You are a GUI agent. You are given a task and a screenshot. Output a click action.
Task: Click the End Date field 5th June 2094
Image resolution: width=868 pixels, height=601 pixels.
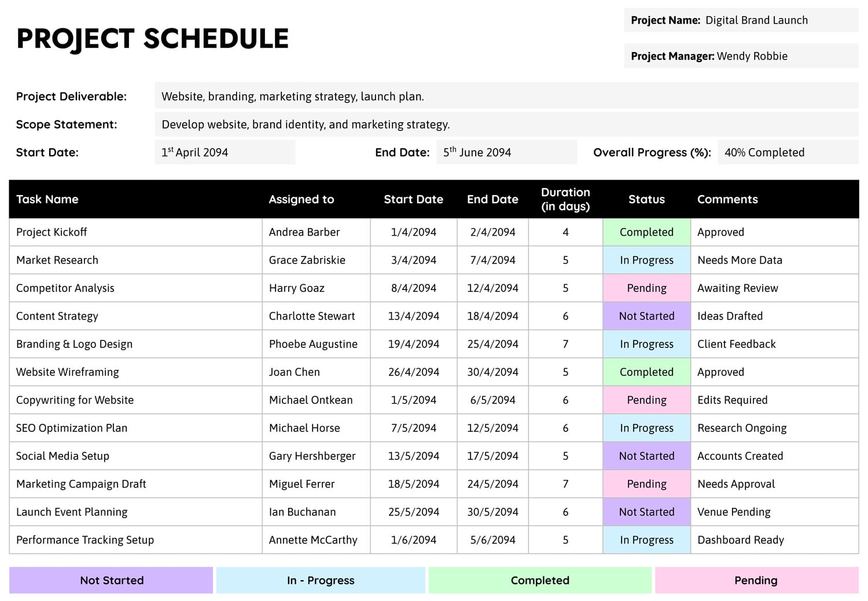(506, 152)
